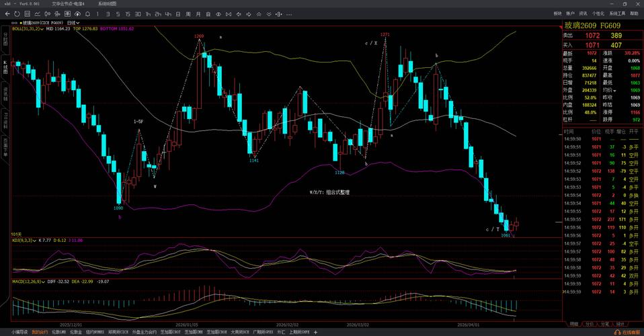This screenshot has height=336, width=644.
Task: Open the 系统工具 menu
Action: coord(617,13)
